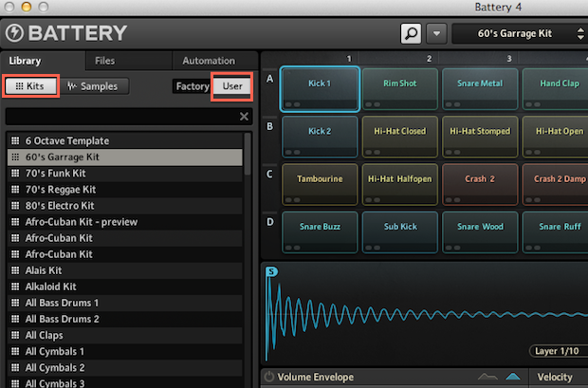Select the Samples browser mode
Screen dimensions: 588x388
93,86
